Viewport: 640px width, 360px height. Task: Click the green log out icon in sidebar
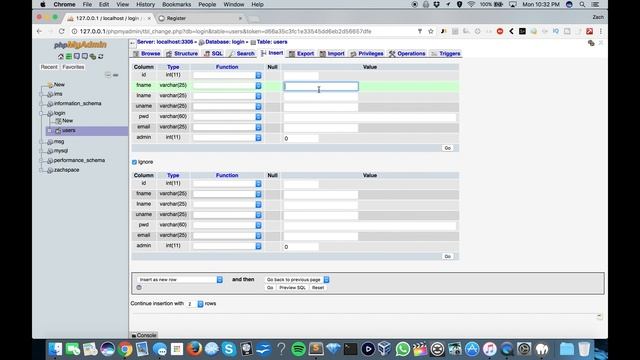(x=69, y=56)
